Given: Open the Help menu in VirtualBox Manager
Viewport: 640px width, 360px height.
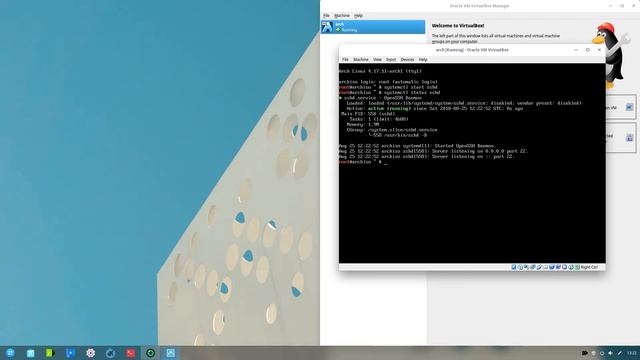Looking at the screenshot, I should [x=358, y=16].
